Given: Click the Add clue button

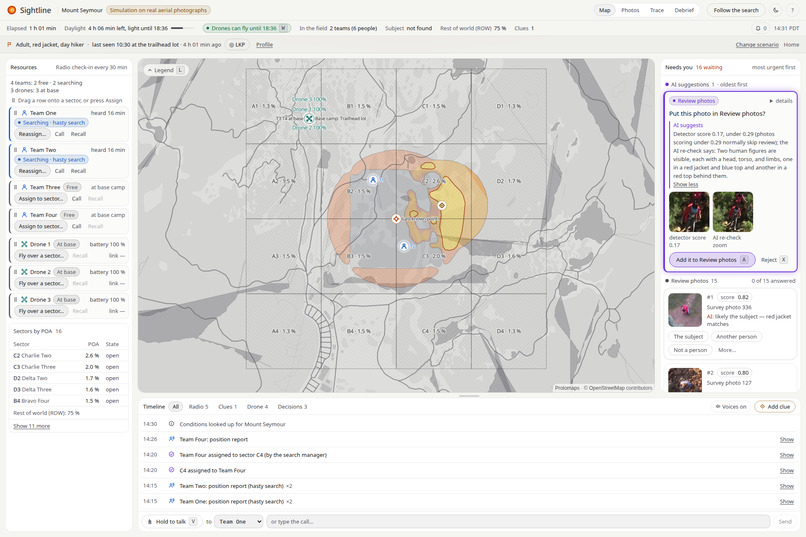Looking at the screenshot, I should [x=775, y=406].
